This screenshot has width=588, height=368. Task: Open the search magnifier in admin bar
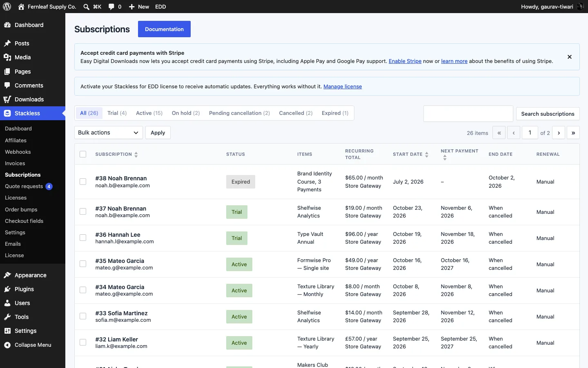[86, 7]
